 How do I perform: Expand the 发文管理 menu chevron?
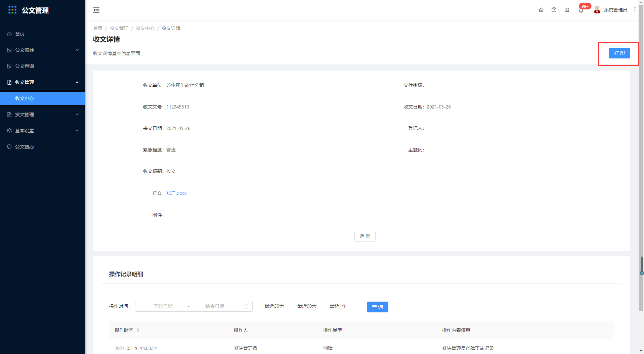[x=77, y=115]
